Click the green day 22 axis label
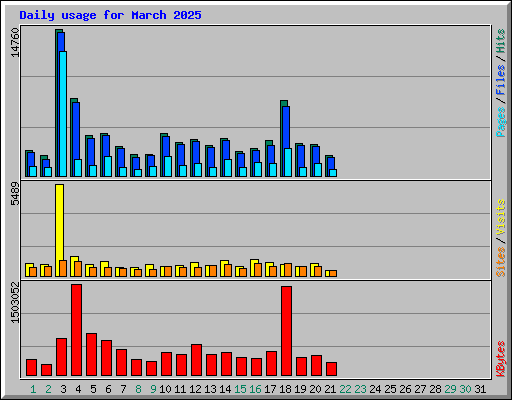This screenshot has width=512, height=400. pyautogui.click(x=345, y=389)
